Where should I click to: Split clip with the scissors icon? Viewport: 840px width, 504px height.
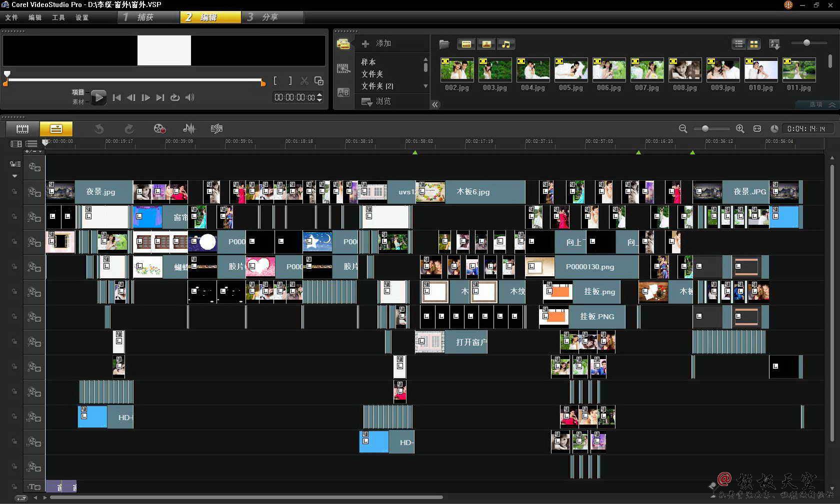pos(304,81)
